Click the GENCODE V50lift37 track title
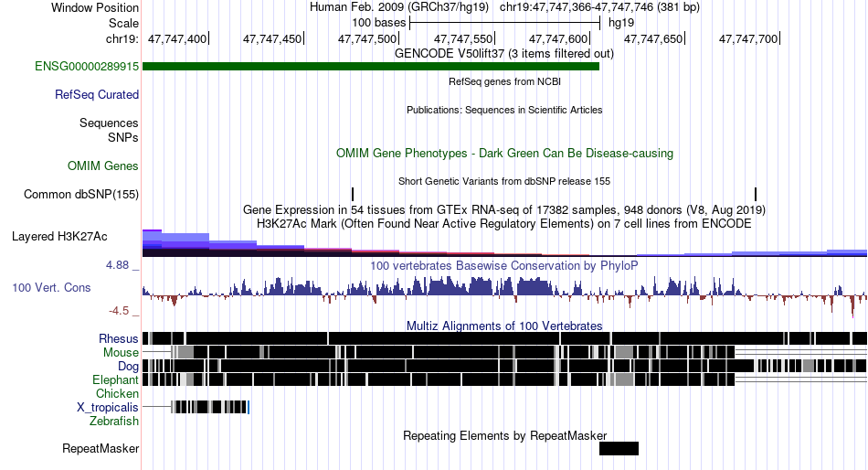 (503, 54)
